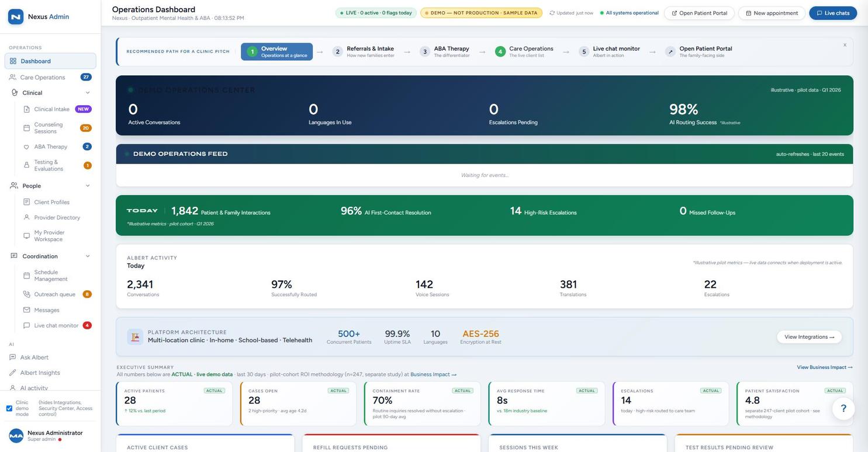The image size is (868, 452).
Task: Select the Care Operations step in path
Action: click(x=524, y=51)
